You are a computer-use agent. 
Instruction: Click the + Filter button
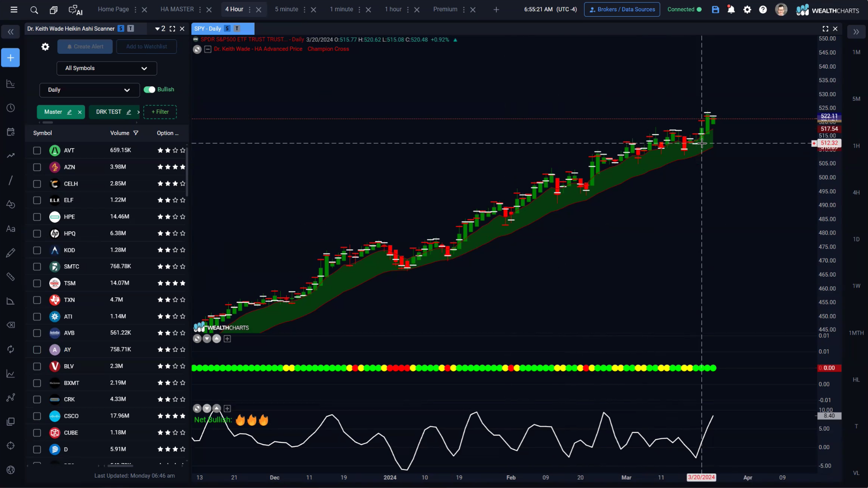[x=160, y=112]
